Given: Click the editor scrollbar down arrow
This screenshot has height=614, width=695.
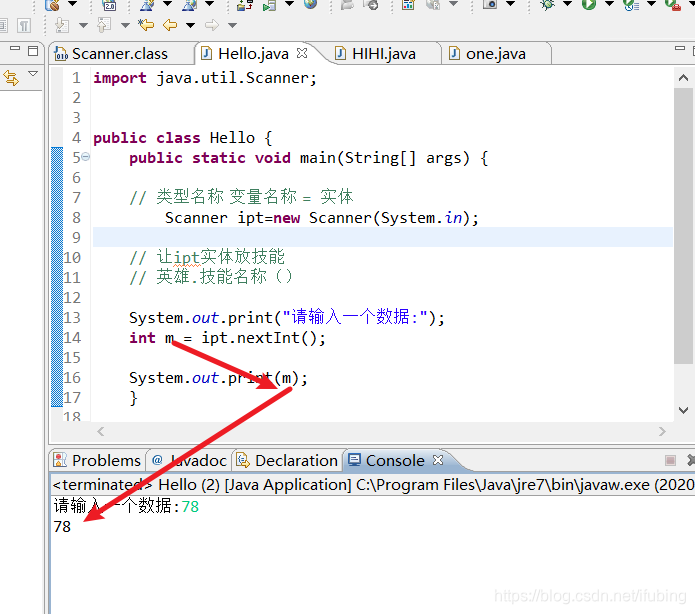Looking at the screenshot, I should pos(683,410).
